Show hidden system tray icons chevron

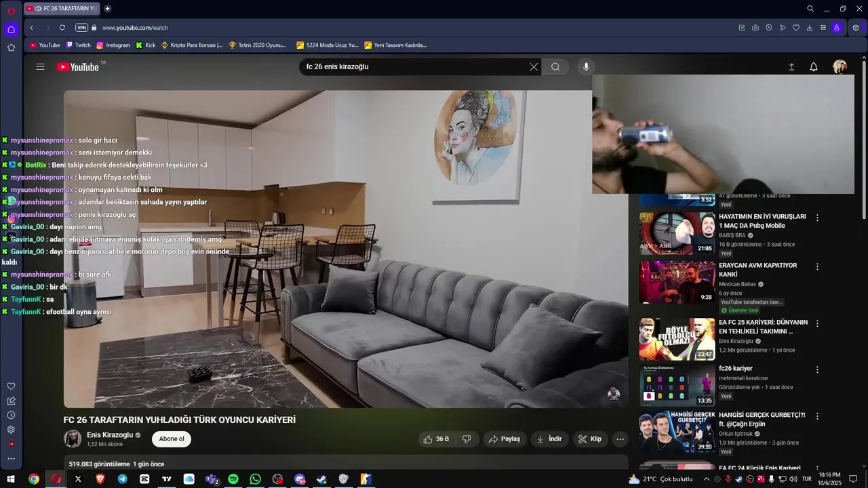706,479
